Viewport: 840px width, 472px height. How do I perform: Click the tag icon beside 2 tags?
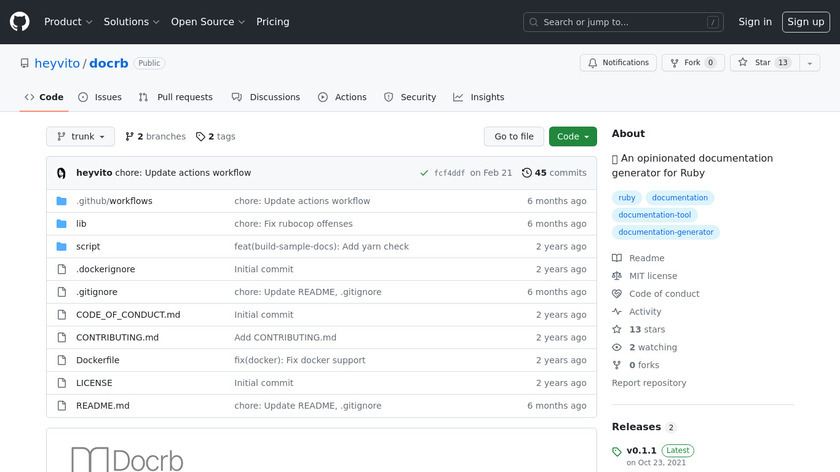tap(200, 137)
